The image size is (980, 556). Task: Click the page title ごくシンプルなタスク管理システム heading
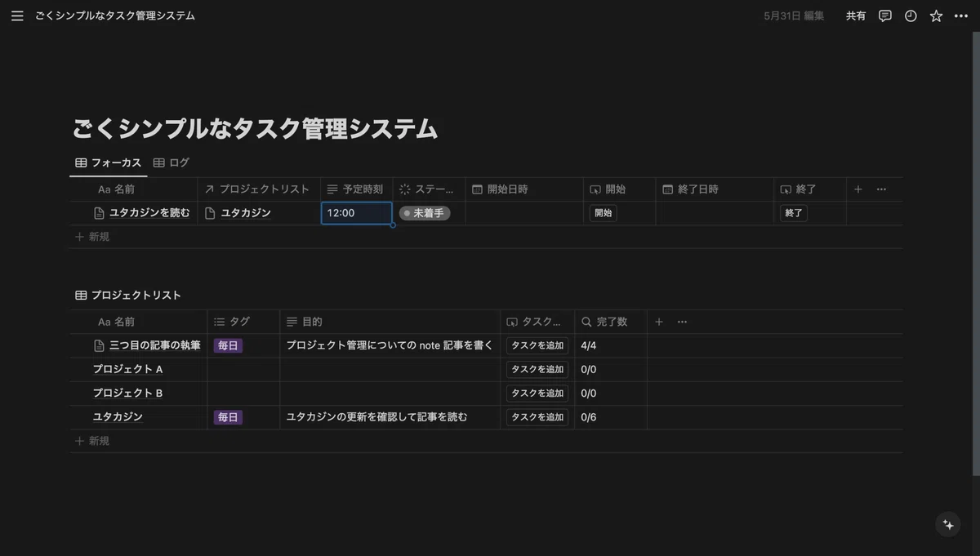[256, 128]
